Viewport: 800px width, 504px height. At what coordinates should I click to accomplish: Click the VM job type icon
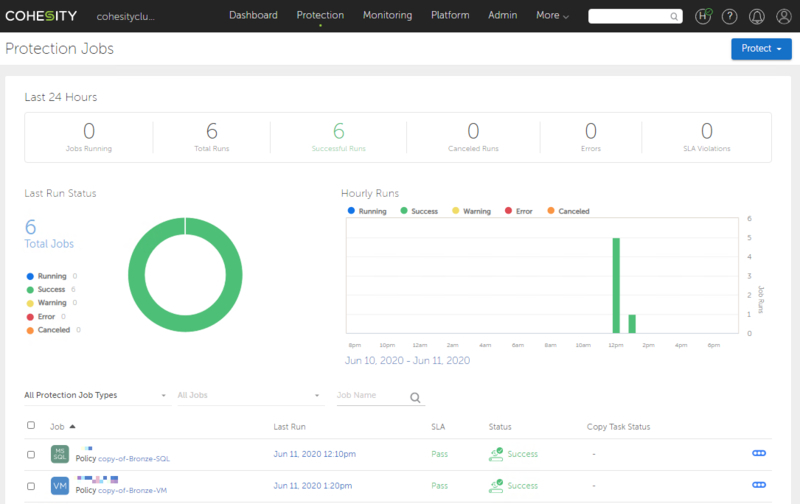[x=60, y=486]
